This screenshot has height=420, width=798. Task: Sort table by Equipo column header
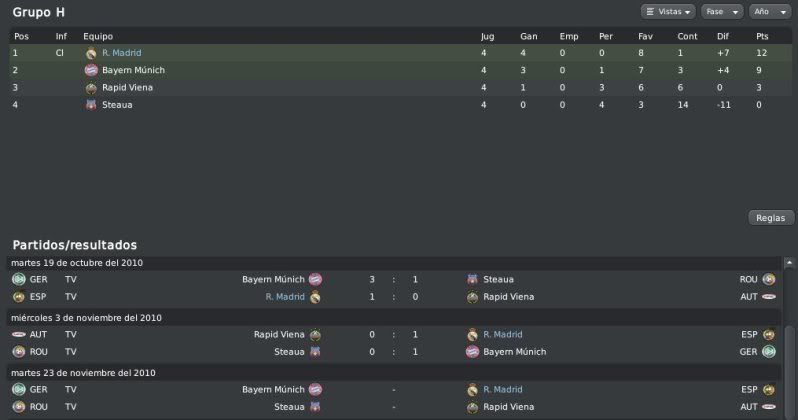[x=98, y=37]
